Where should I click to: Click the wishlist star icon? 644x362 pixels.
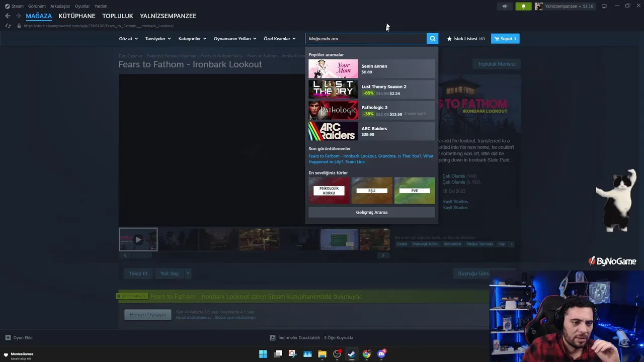pos(449,39)
